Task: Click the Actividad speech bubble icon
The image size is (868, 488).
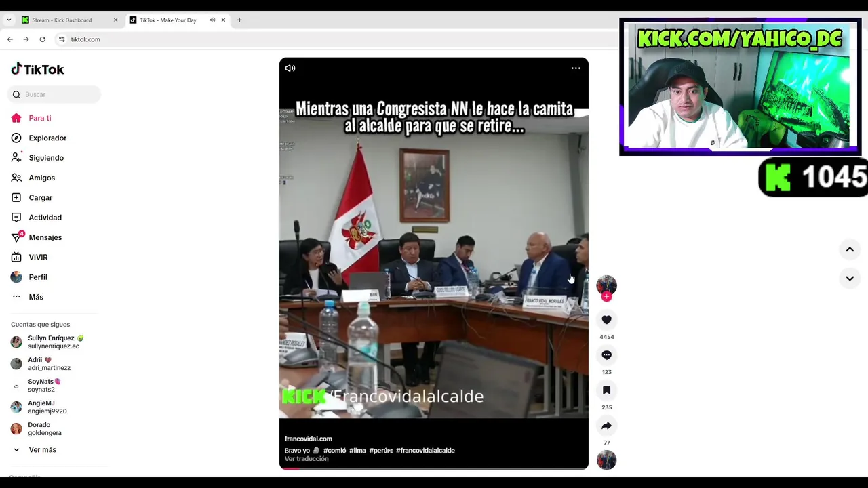Action: click(x=16, y=218)
